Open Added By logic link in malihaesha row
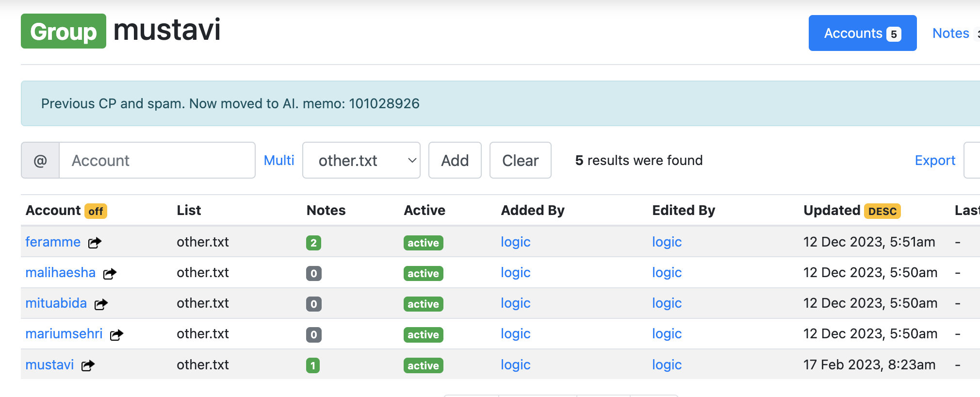This screenshot has width=980, height=397. [x=516, y=272]
